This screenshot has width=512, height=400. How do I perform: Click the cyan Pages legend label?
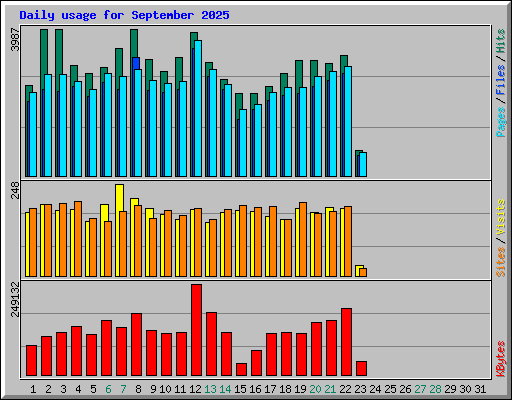(500, 122)
